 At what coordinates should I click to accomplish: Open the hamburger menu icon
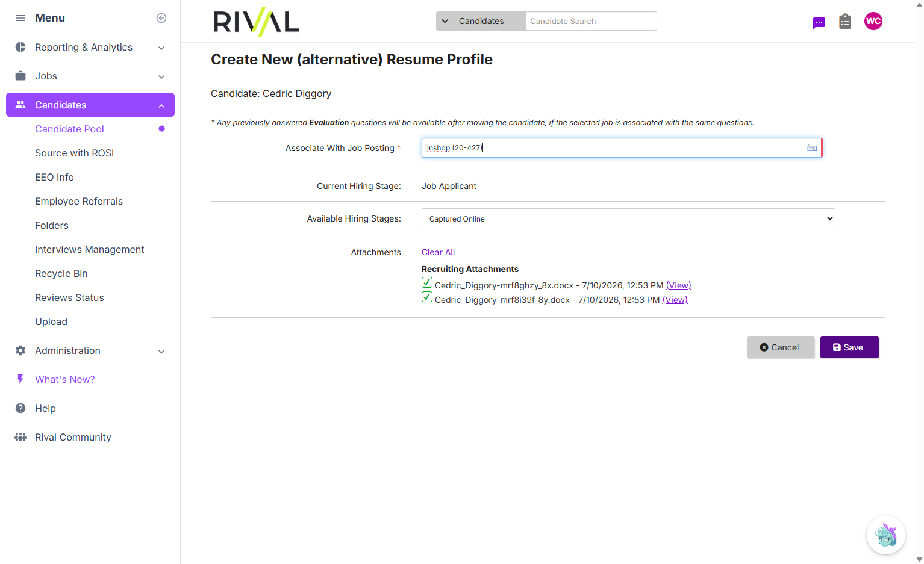coord(20,18)
